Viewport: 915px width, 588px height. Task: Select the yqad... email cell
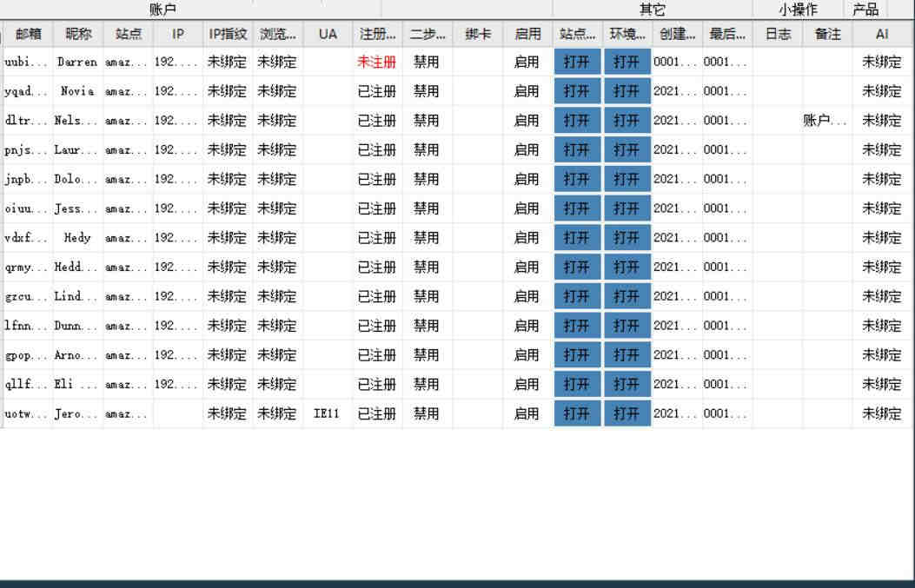(26, 91)
